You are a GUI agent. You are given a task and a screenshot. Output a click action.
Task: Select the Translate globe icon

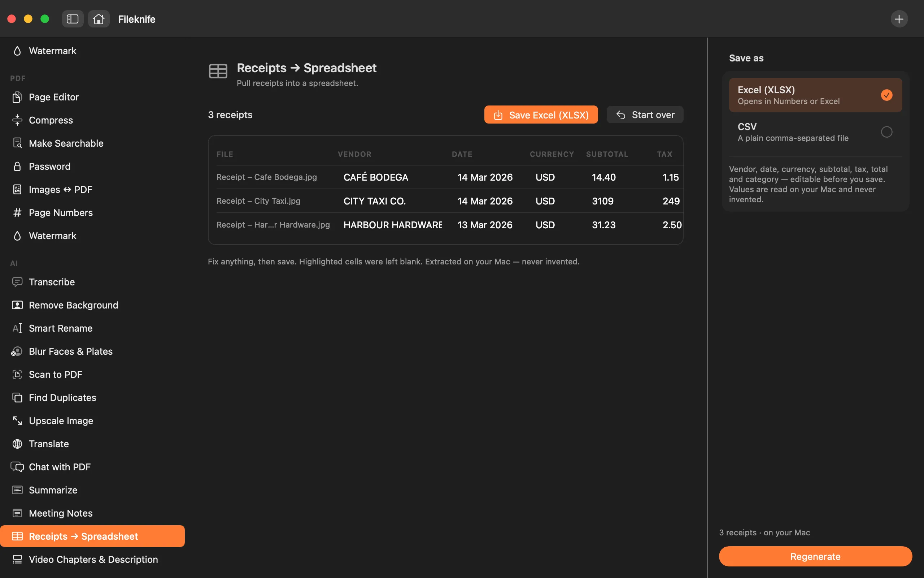pos(17,444)
